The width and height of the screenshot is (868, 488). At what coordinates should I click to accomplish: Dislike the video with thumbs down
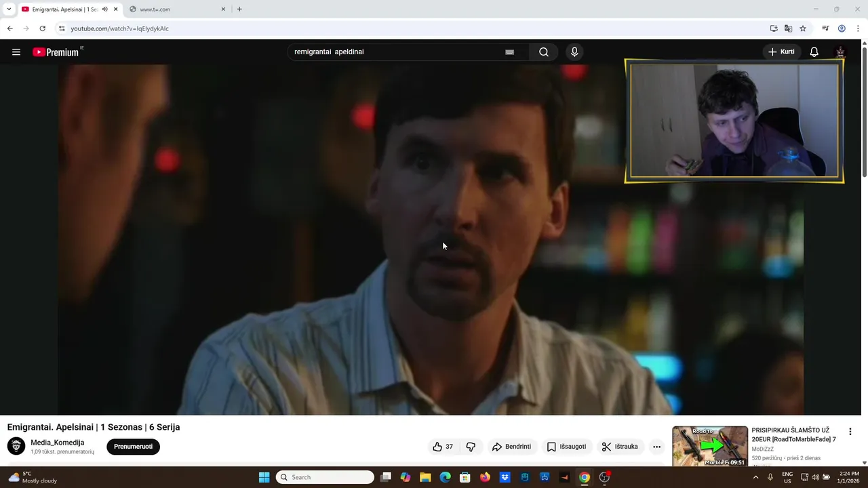(x=471, y=447)
